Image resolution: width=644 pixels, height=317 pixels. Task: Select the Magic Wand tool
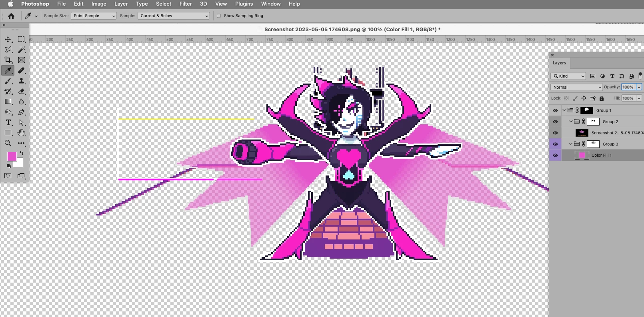pyautogui.click(x=22, y=50)
